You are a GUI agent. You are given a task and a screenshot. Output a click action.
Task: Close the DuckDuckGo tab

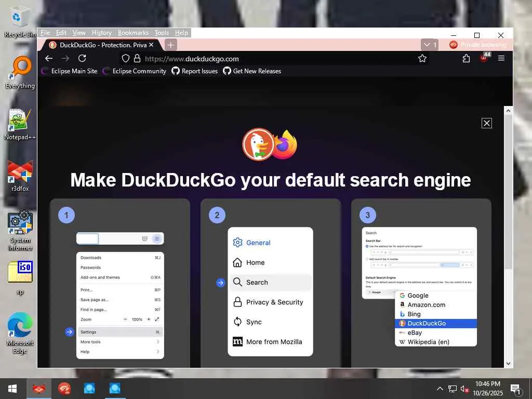pos(151,45)
